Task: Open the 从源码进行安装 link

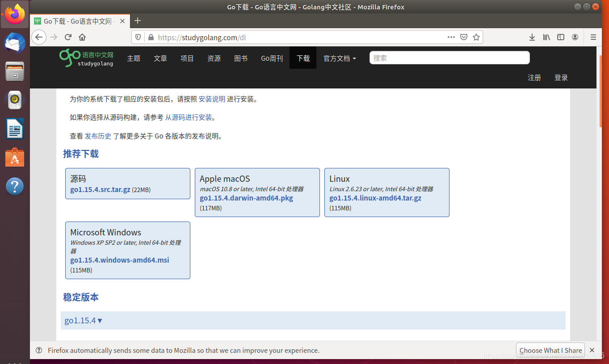Action: pos(189,117)
